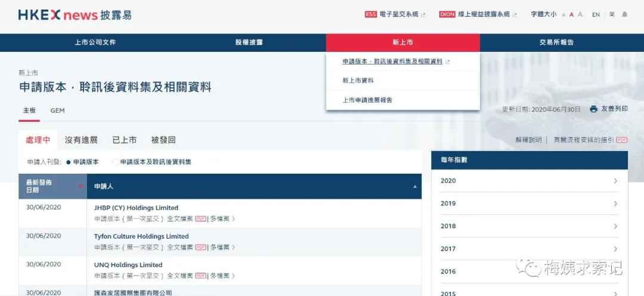This screenshot has height=296, width=644.
Task: Choose 申請版本，聆訊後資料集及相關資料 menu item
Action: click(x=392, y=61)
